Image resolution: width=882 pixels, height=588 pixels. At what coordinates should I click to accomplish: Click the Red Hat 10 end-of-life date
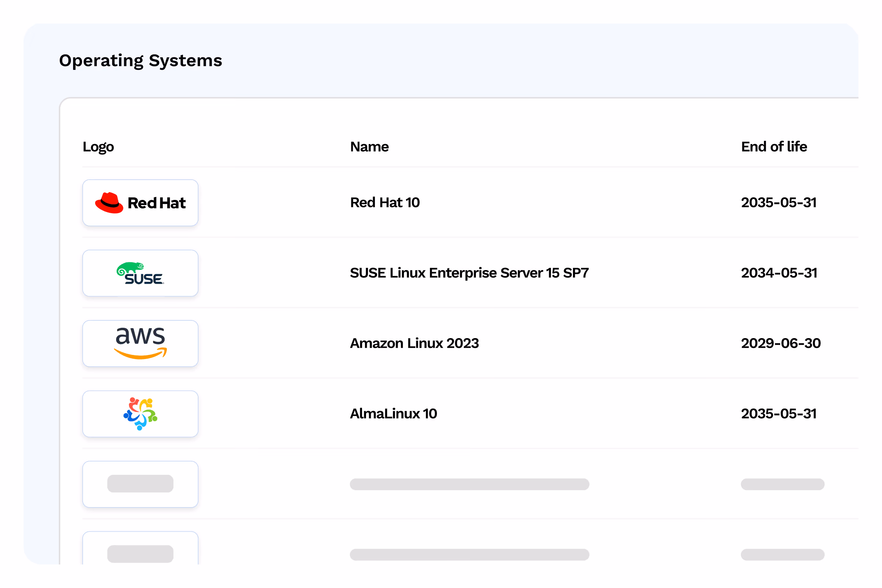point(779,202)
